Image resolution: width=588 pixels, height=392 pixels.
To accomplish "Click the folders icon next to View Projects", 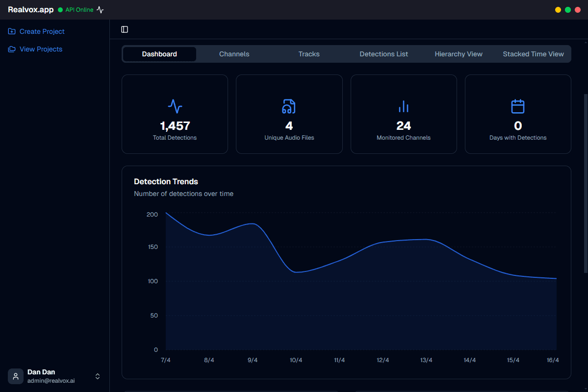I will (x=11, y=49).
